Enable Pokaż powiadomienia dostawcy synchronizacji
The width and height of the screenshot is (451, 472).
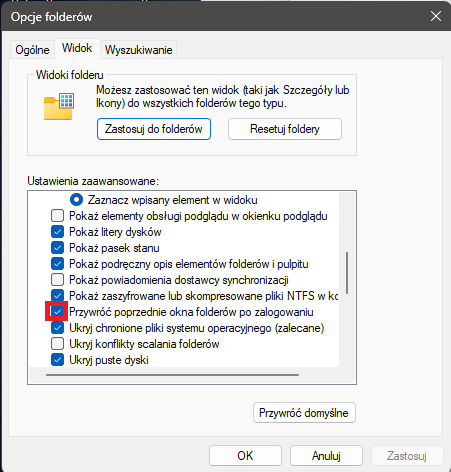(57, 280)
